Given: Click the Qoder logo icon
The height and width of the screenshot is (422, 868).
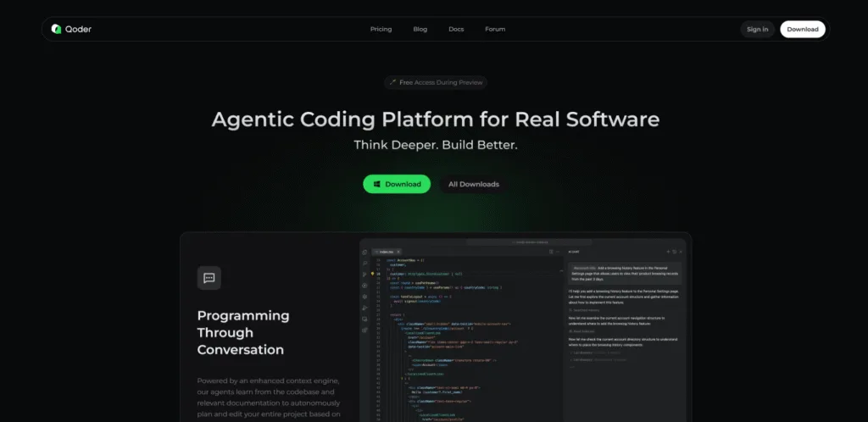Looking at the screenshot, I should (56, 29).
